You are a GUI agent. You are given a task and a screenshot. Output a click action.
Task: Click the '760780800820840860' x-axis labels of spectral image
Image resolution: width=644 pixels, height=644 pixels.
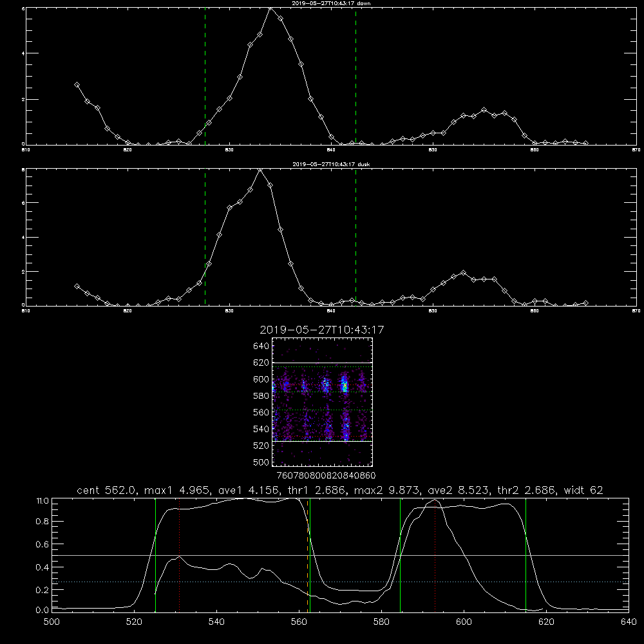[x=327, y=475]
